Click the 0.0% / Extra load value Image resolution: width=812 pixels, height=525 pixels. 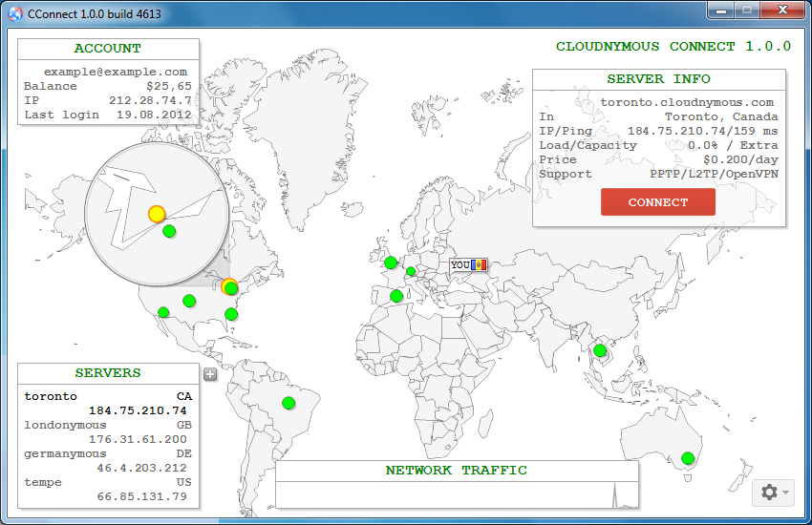click(733, 145)
